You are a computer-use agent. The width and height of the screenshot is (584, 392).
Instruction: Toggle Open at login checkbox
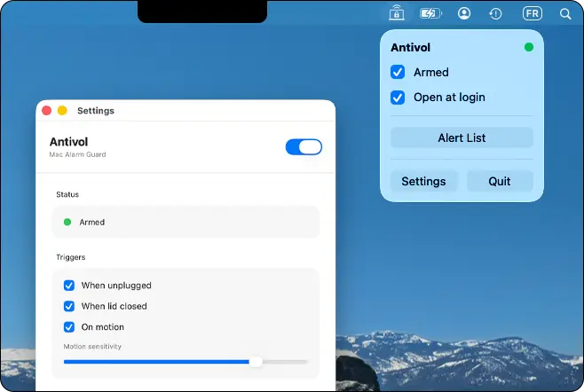tap(398, 98)
